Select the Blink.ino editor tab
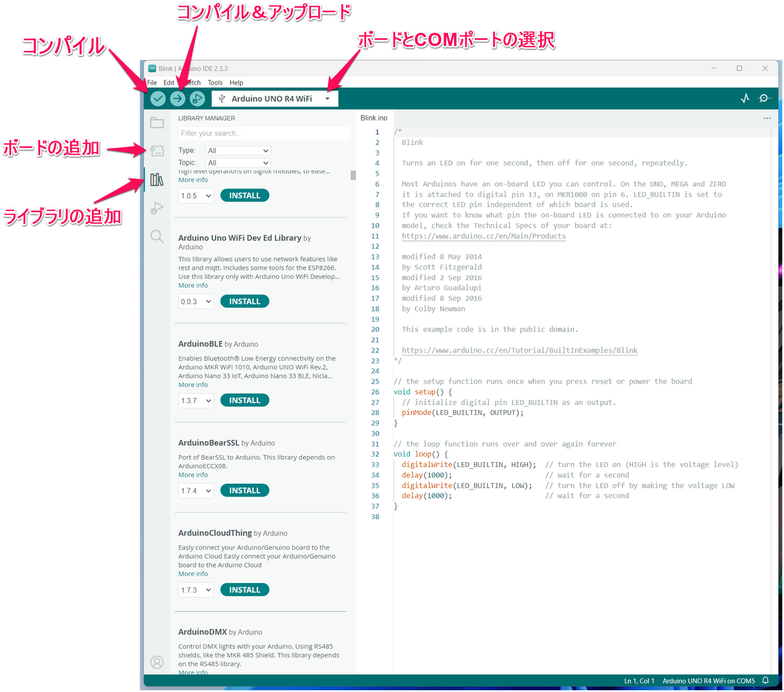The height and width of the screenshot is (692, 784). (x=374, y=118)
